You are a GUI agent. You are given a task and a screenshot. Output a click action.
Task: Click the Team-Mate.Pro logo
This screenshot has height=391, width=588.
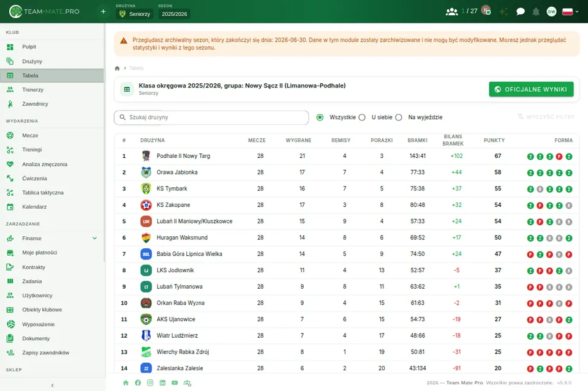pyautogui.click(x=44, y=12)
